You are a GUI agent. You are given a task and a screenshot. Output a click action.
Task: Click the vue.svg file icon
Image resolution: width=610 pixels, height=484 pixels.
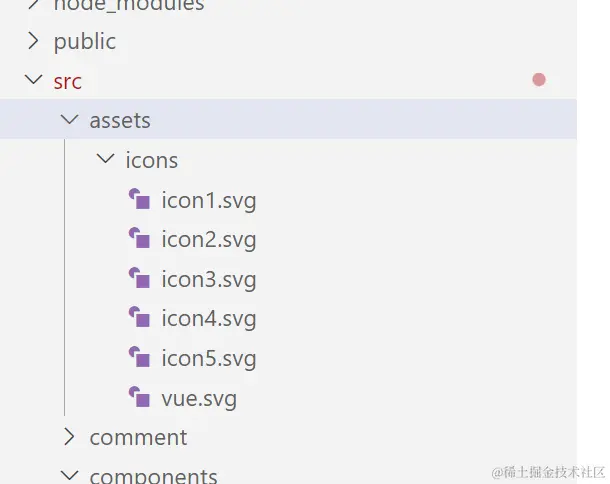[x=139, y=397]
